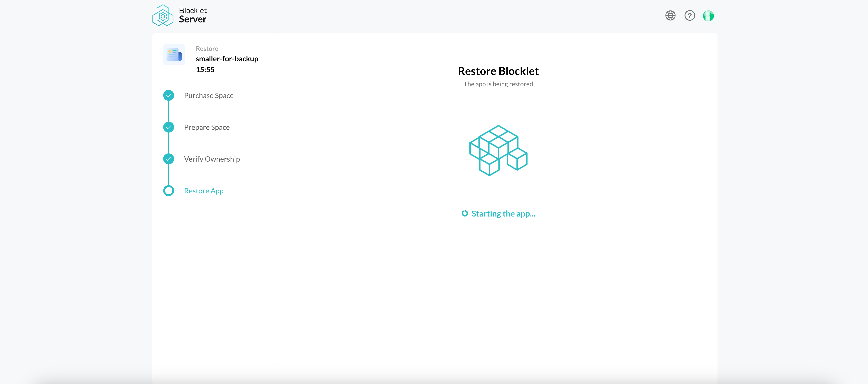Select the Prepare Space step label
The image size is (868, 384).
point(207,127)
